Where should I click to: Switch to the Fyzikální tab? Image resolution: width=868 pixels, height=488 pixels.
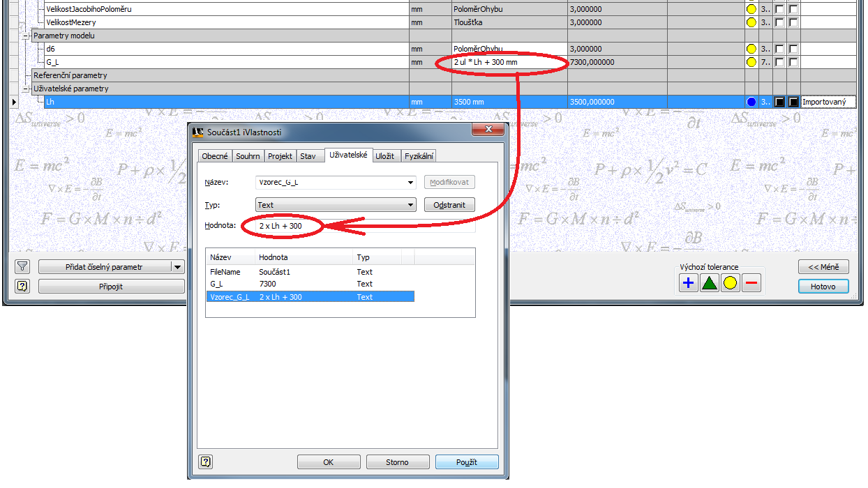click(420, 156)
